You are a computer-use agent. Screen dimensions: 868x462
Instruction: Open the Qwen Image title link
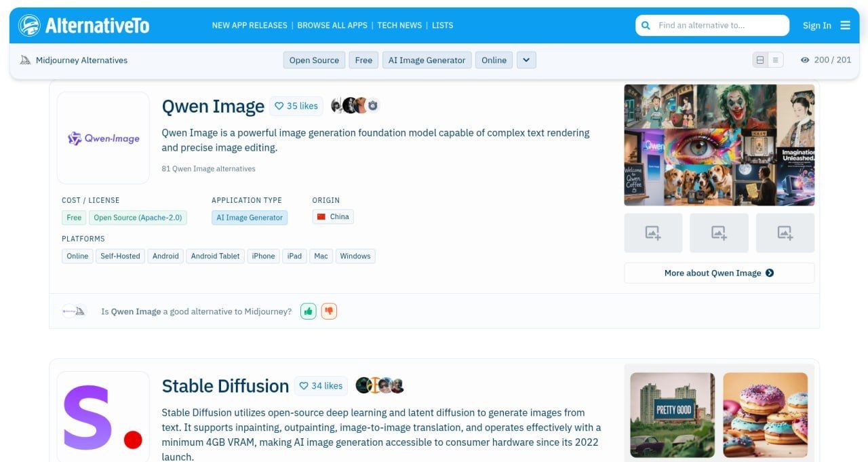pyautogui.click(x=213, y=106)
